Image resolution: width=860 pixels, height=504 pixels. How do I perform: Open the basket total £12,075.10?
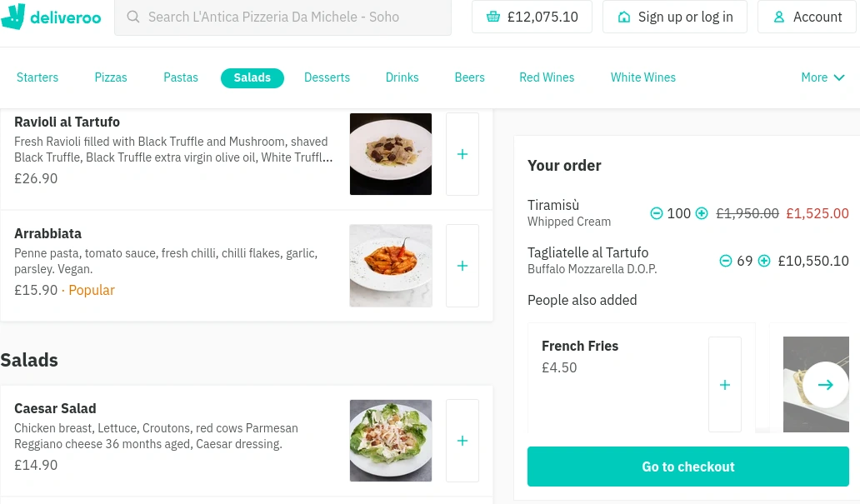tap(532, 17)
